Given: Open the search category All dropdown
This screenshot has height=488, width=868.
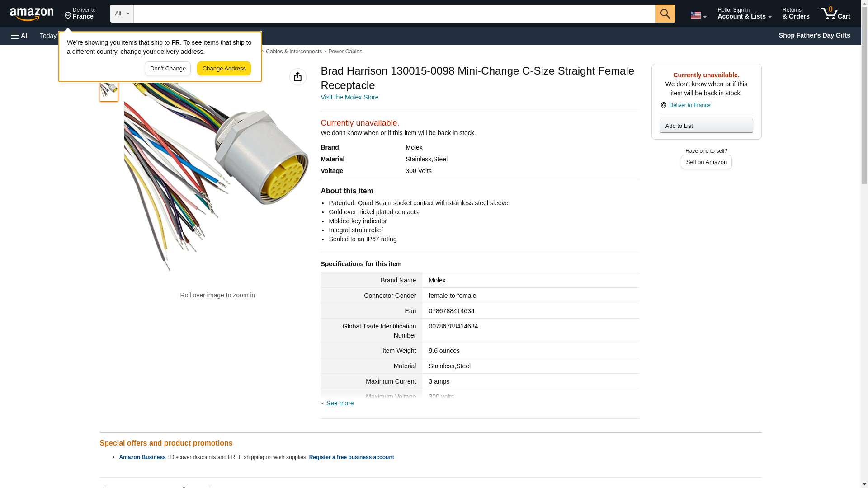Looking at the screenshot, I should 122,14.
